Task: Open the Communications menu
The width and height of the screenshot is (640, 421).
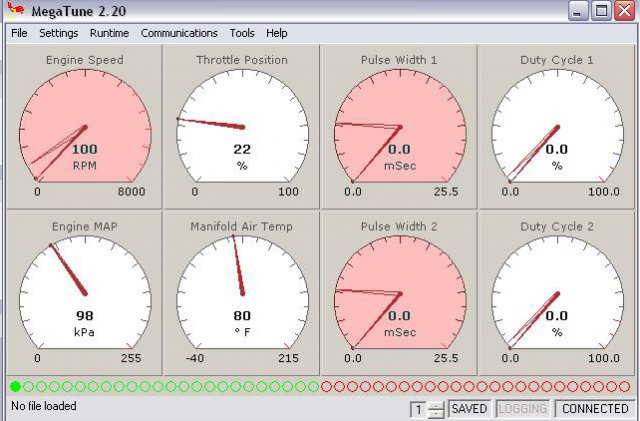Action: [x=179, y=33]
